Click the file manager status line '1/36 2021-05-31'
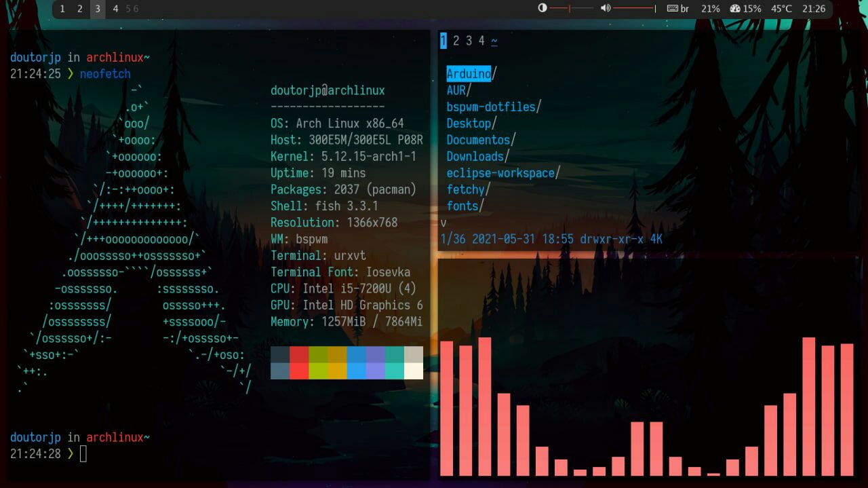The height and width of the screenshot is (488, 868). click(x=551, y=239)
